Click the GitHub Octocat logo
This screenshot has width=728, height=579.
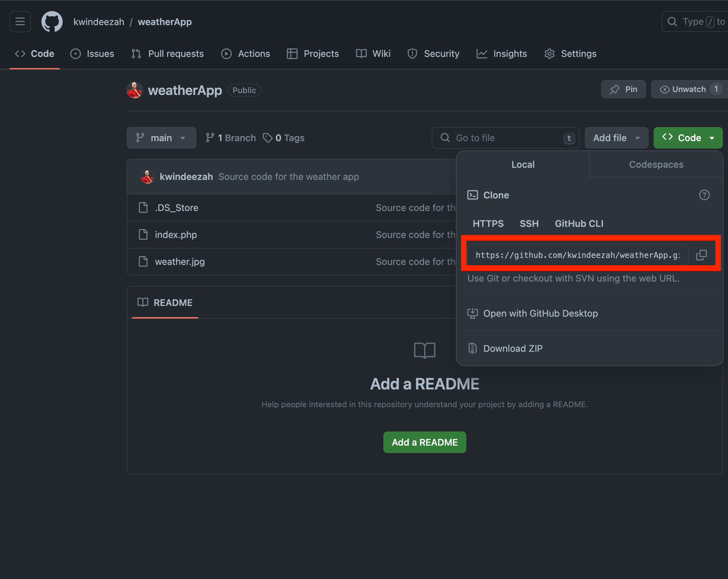click(x=52, y=22)
